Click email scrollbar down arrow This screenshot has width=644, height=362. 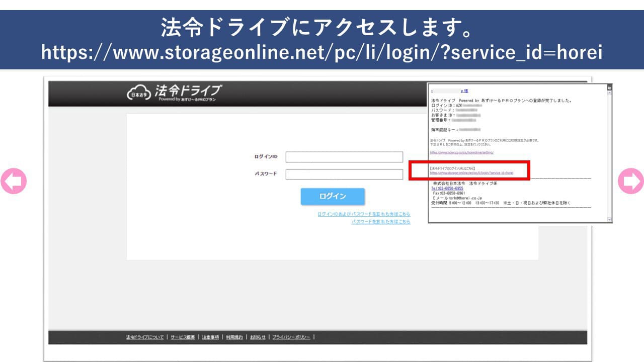[610, 220]
